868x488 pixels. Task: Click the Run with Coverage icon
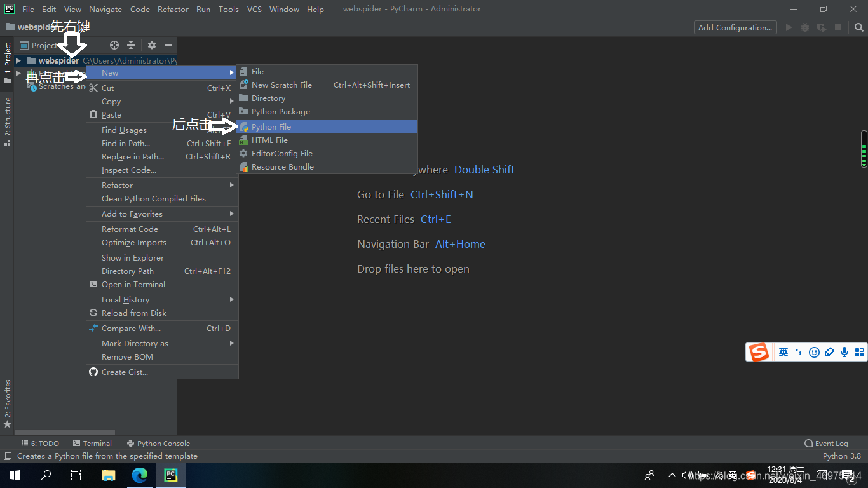click(822, 27)
